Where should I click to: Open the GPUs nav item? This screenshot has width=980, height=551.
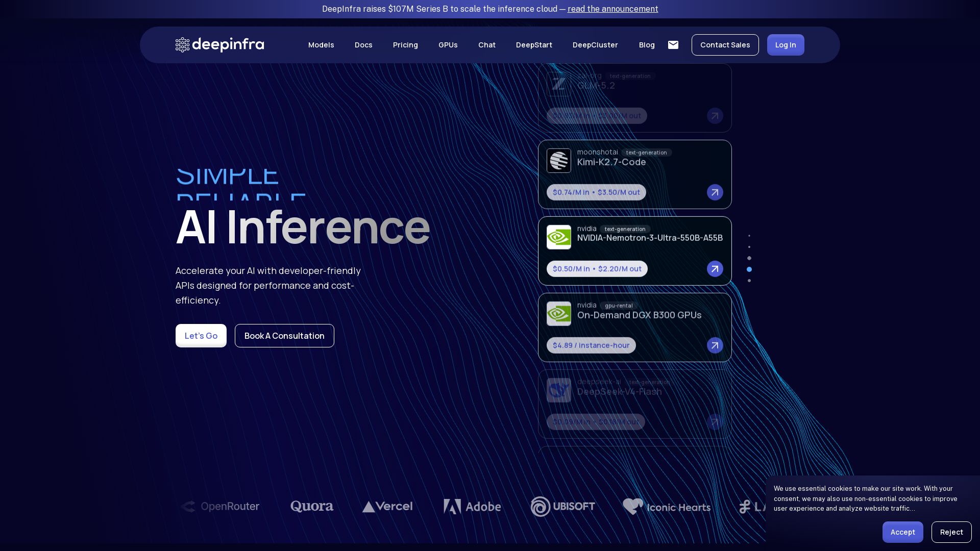click(x=448, y=45)
